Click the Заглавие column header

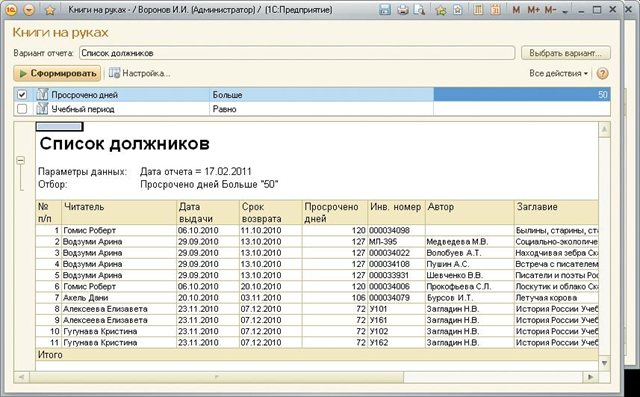(x=556, y=212)
